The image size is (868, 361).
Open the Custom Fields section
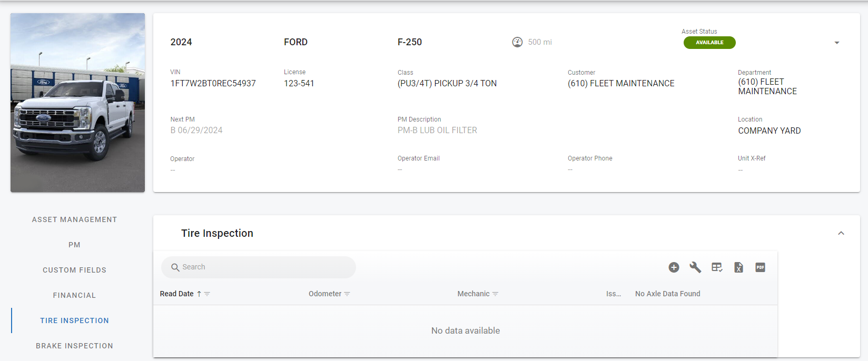click(x=74, y=270)
